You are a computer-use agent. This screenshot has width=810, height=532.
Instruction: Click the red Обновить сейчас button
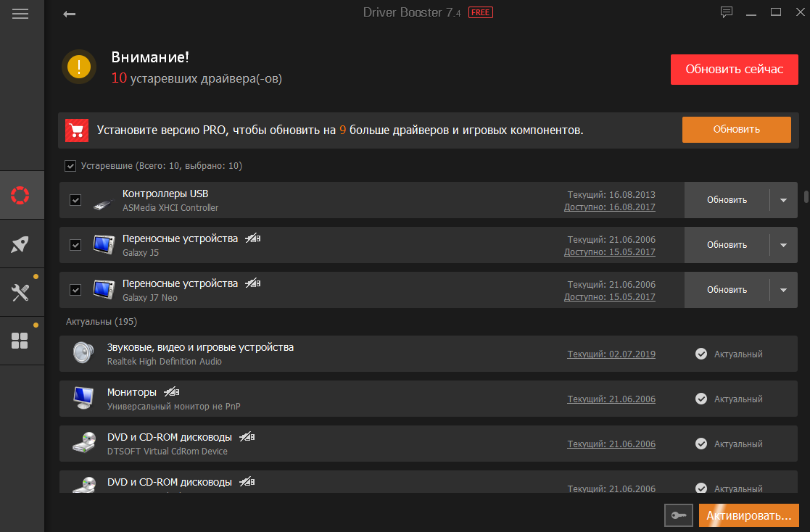pyautogui.click(x=734, y=69)
